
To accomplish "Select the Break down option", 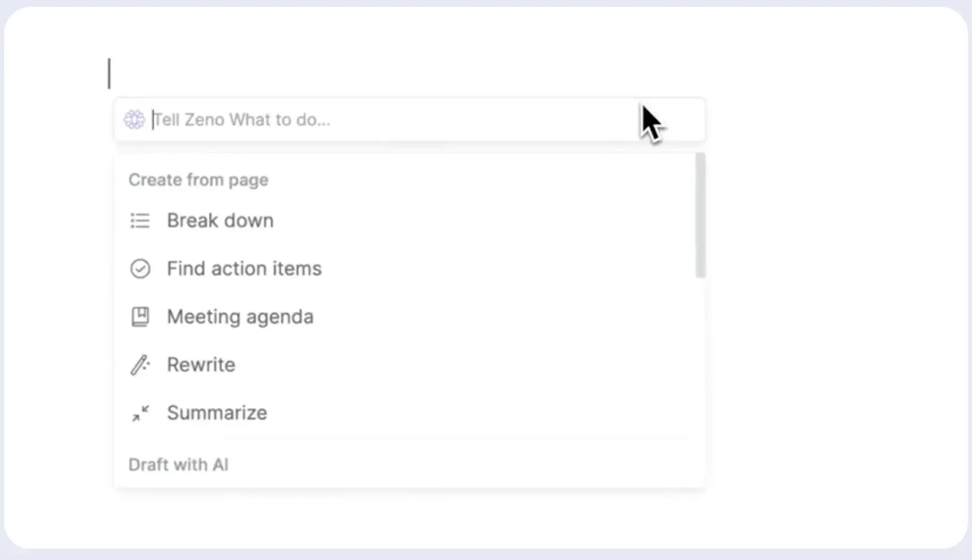I will [405, 220].
